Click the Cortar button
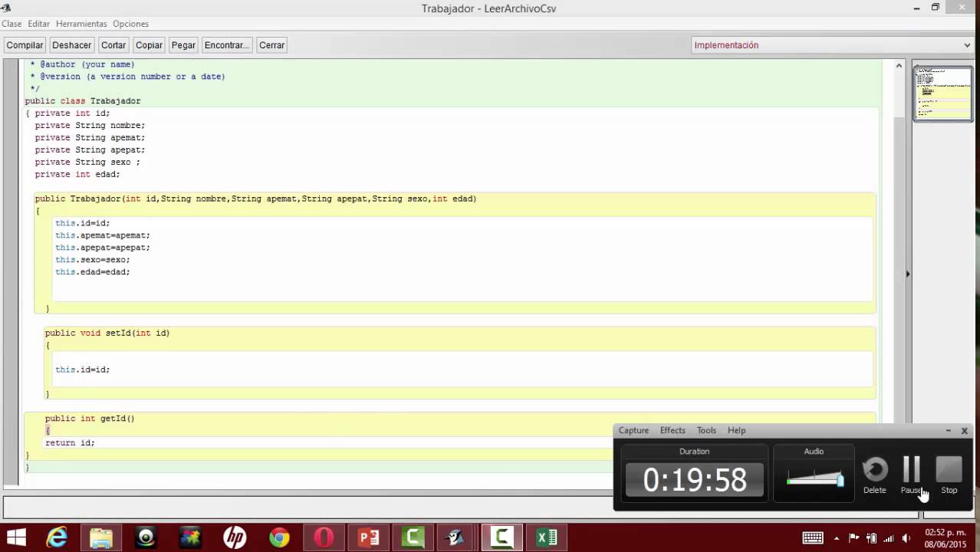980x552 pixels. [x=113, y=45]
